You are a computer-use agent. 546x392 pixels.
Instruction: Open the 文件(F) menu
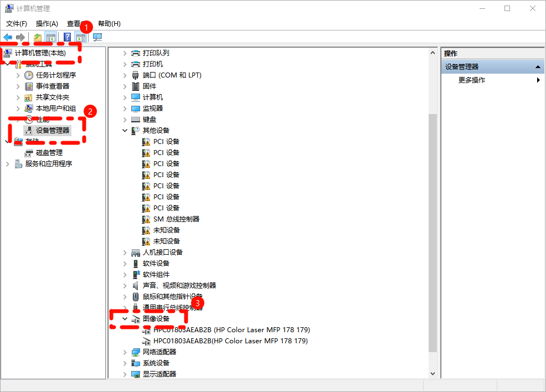coord(17,23)
